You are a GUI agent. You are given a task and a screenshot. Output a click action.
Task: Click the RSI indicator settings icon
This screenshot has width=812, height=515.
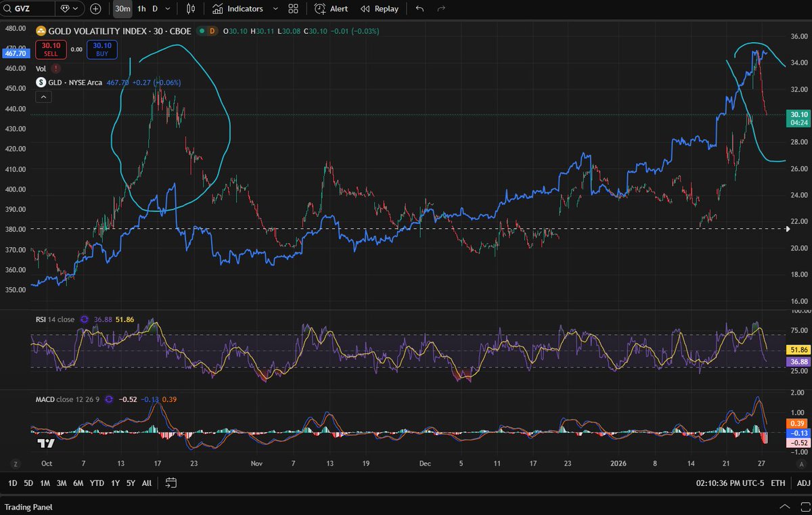(x=85, y=320)
